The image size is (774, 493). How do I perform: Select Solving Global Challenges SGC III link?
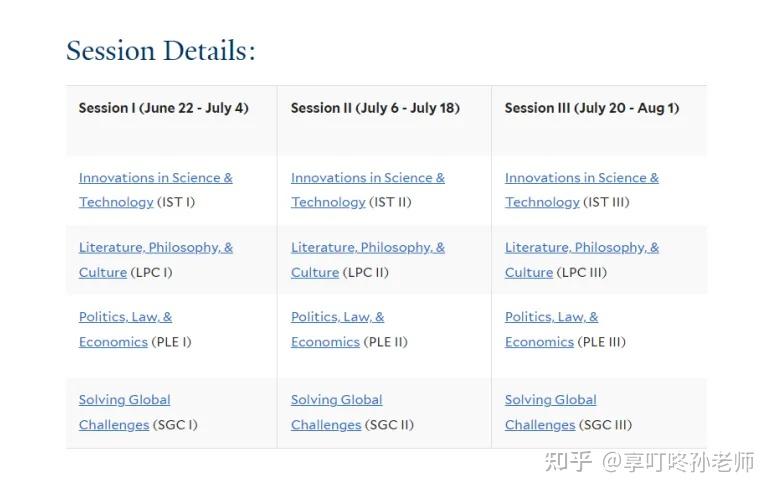[x=550, y=400]
